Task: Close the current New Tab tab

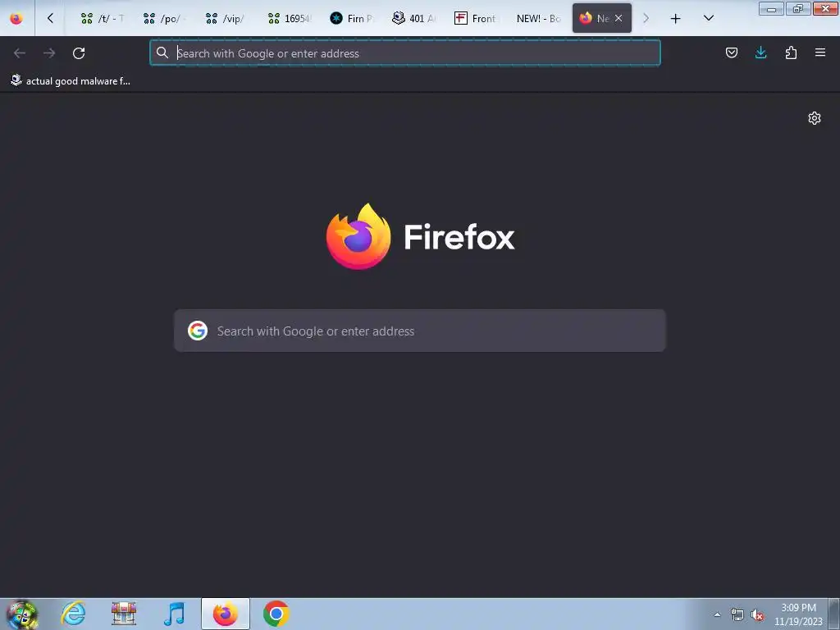Action: click(619, 18)
